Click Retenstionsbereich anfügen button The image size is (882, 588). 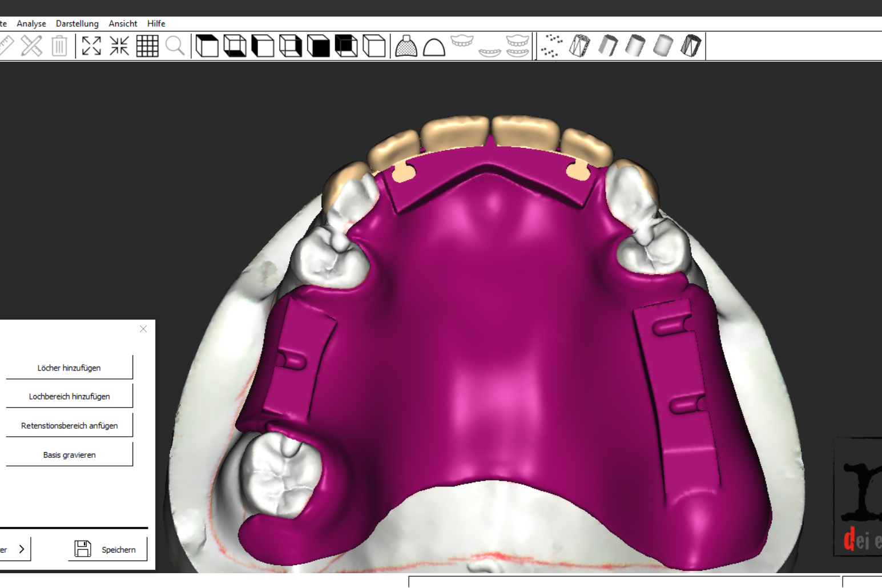[x=69, y=425]
